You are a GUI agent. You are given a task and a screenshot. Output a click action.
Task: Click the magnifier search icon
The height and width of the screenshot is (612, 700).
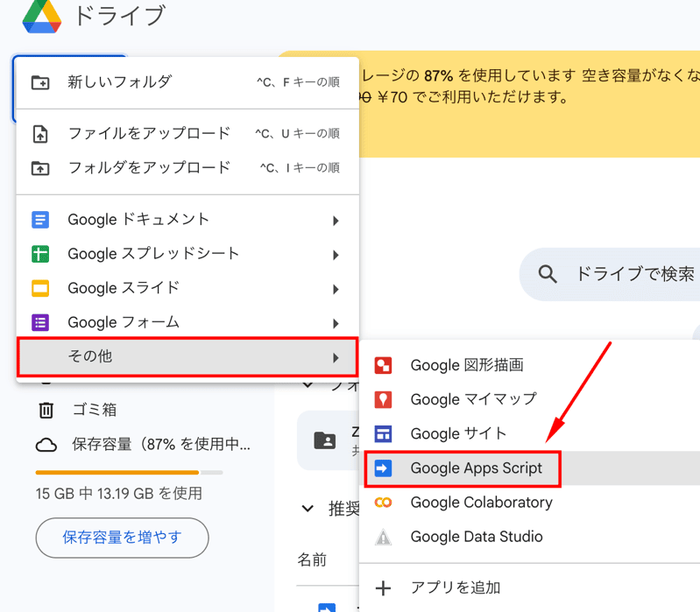tap(548, 274)
